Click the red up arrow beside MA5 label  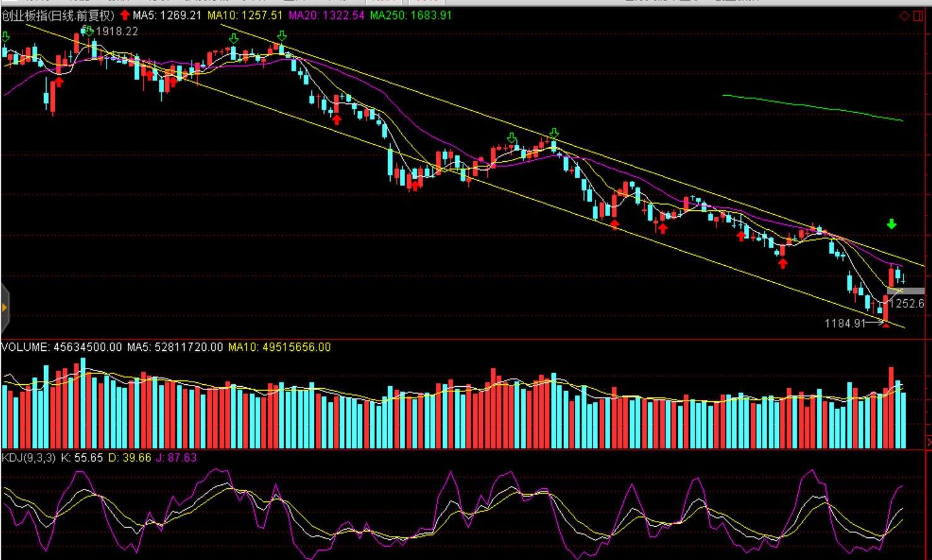(125, 15)
